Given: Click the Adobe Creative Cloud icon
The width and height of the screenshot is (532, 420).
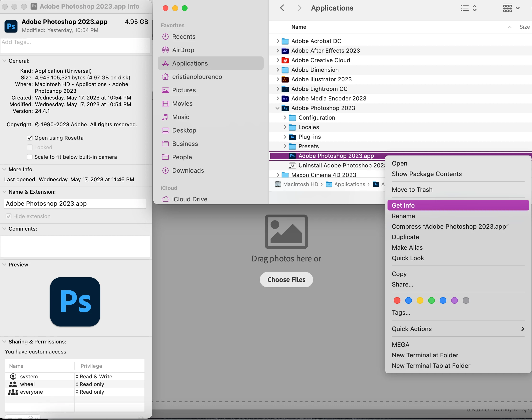Looking at the screenshot, I should [x=285, y=60].
